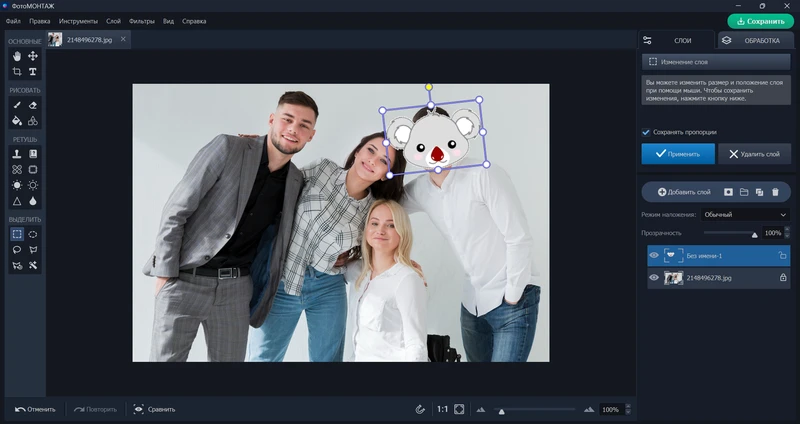The height and width of the screenshot is (424, 800).
Task: Select the Crop tool
Action: [x=17, y=72]
